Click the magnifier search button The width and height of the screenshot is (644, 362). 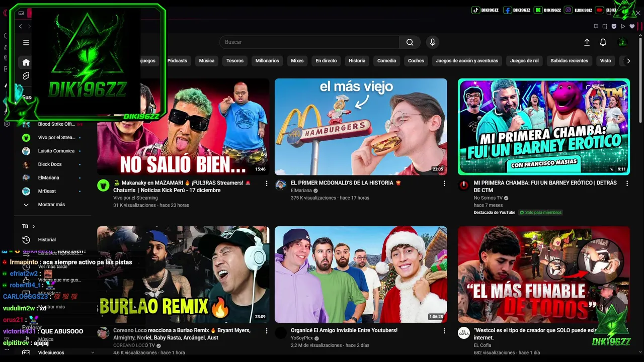410,42
